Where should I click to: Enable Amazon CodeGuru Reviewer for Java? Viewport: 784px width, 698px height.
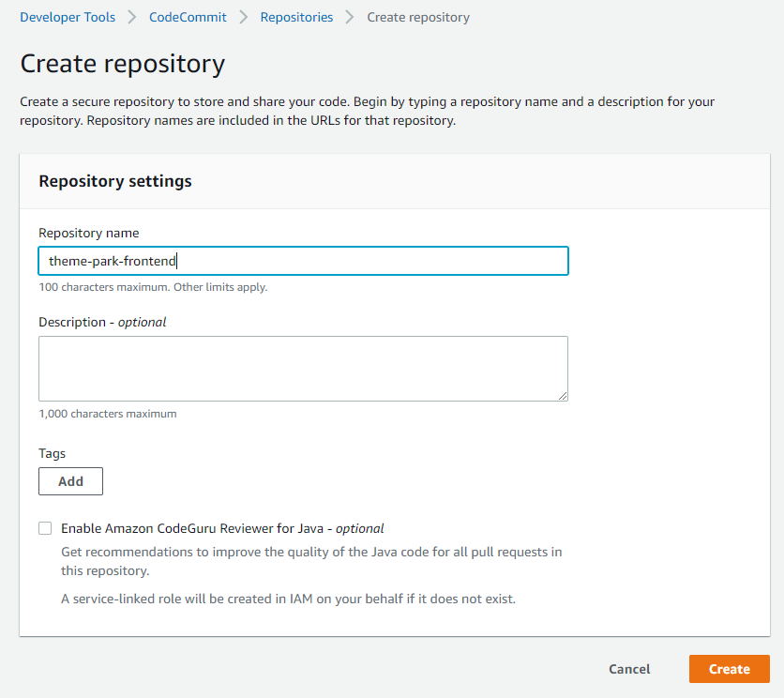coord(45,527)
